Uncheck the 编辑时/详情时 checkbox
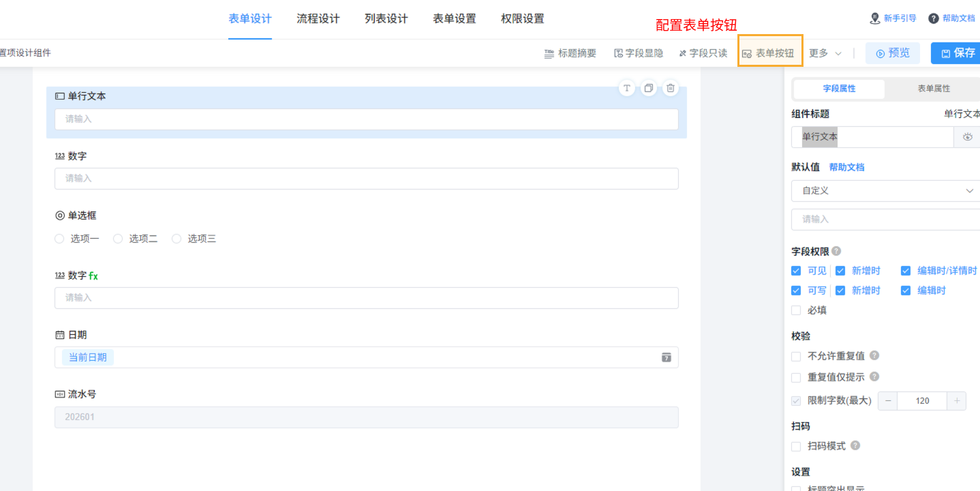 [x=906, y=271]
